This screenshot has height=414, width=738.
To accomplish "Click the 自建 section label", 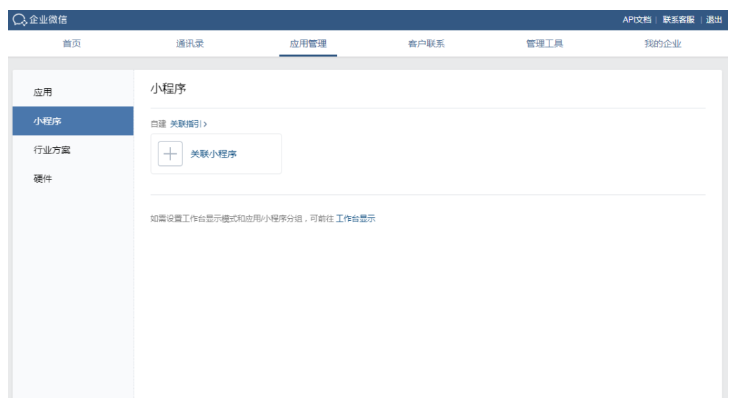I will (x=158, y=124).
